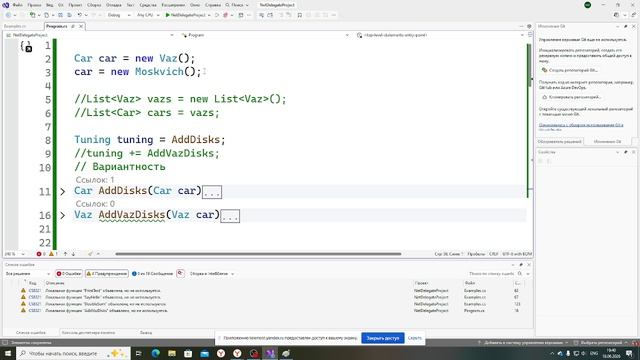Click the bookmark toolbar icon
This screenshot has width=640, height=360.
(300, 15)
